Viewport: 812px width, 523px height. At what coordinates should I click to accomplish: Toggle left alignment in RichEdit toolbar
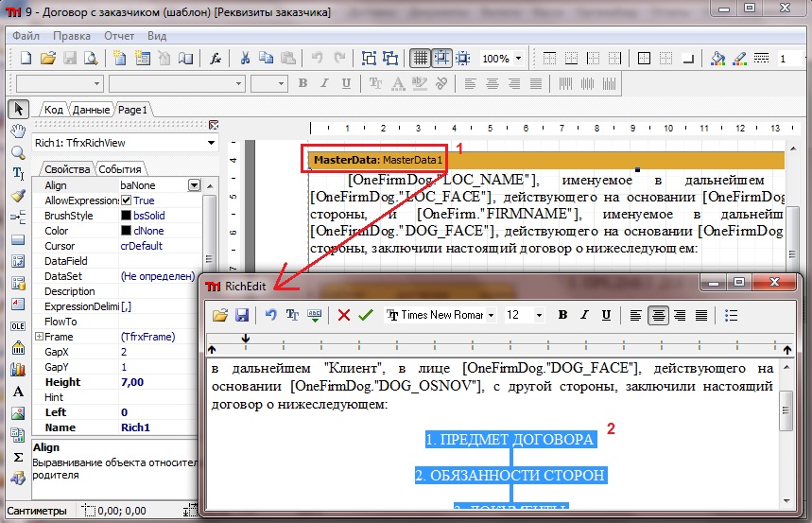(635, 315)
